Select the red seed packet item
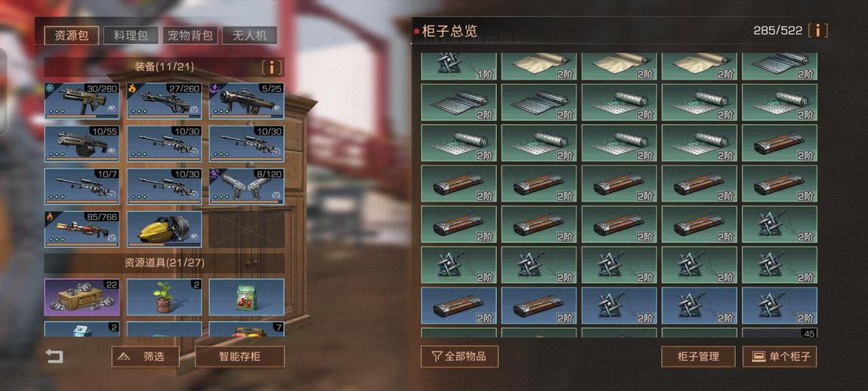 tap(247, 297)
